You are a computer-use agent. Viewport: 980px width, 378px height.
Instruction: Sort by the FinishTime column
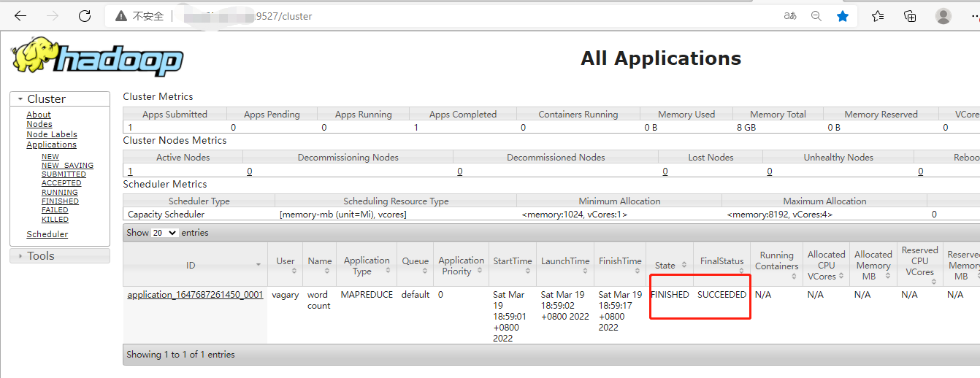coord(620,271)
